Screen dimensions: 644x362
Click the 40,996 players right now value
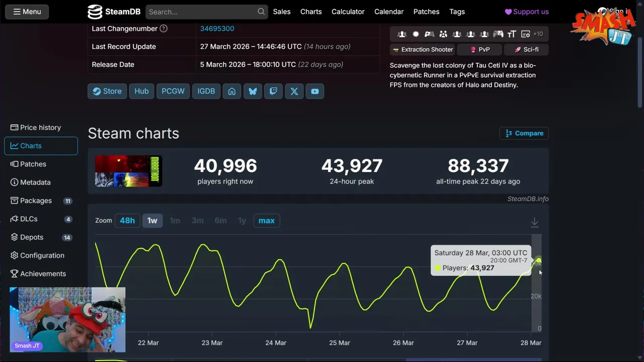pyautogui.click(x=225, y=165)
